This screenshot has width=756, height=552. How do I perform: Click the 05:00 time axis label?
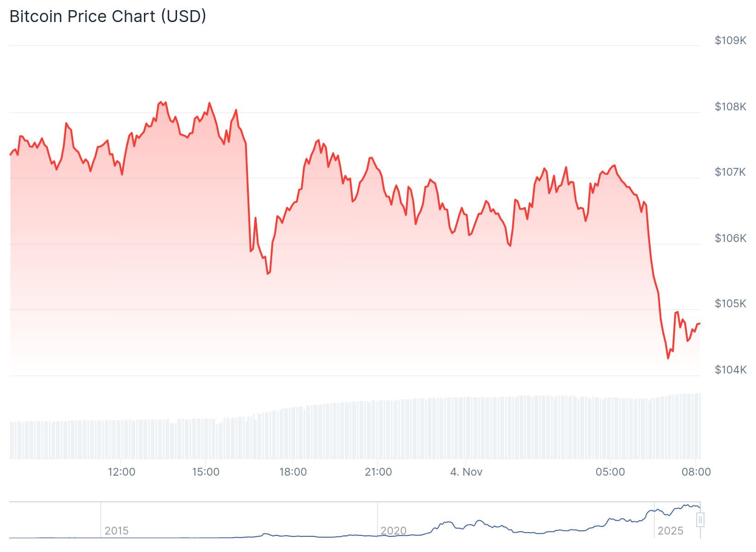pos(610,472)
